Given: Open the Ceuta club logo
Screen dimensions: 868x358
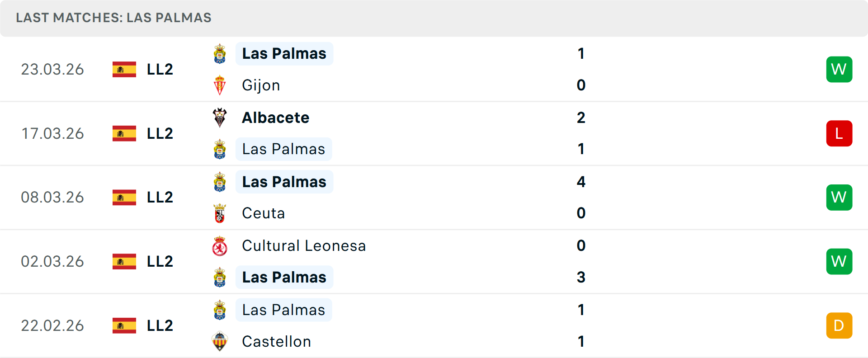Looking at the screenshot, I should click(220, 213).
